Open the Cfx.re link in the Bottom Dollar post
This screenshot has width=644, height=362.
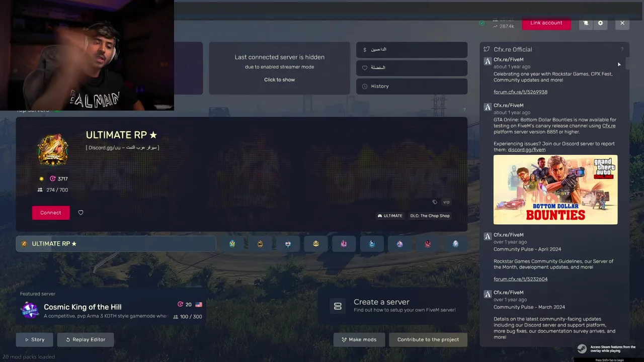tap(609, 126)
